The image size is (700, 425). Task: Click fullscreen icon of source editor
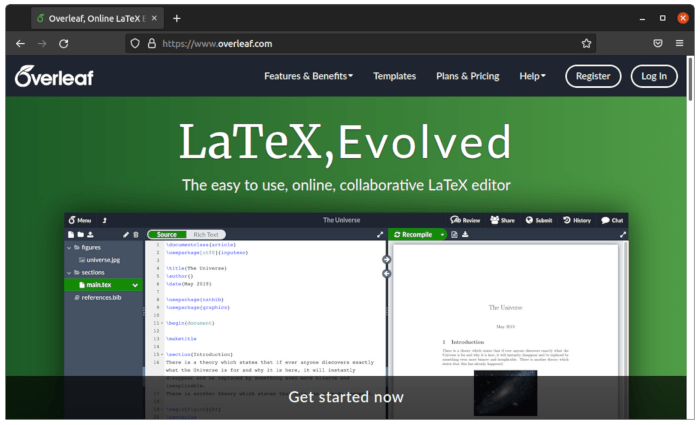(380, 234)
